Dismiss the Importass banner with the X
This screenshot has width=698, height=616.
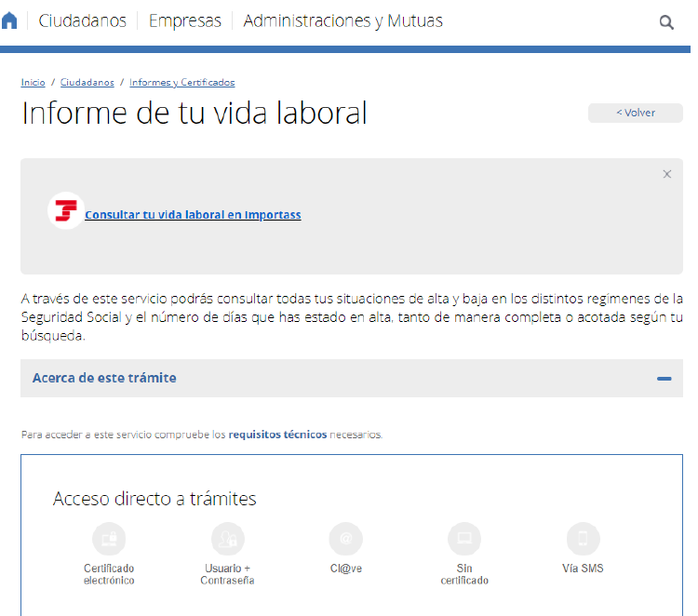click(666, 174)
